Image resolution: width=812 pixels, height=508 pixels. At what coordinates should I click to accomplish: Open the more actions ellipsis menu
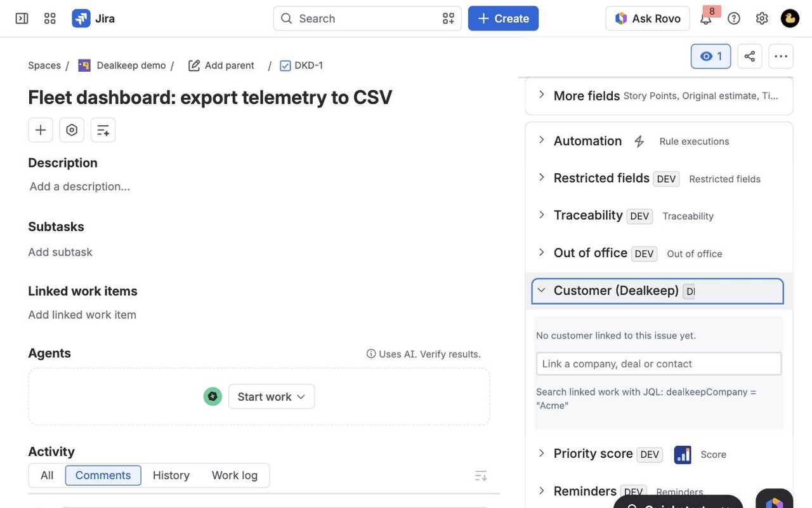tap(781, 56)
